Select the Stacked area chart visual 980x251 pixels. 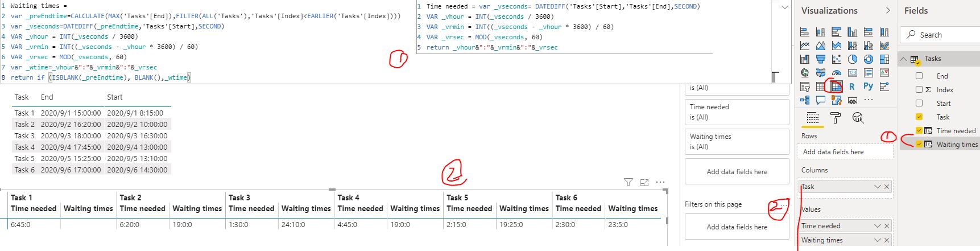click(x=837, y=46)
